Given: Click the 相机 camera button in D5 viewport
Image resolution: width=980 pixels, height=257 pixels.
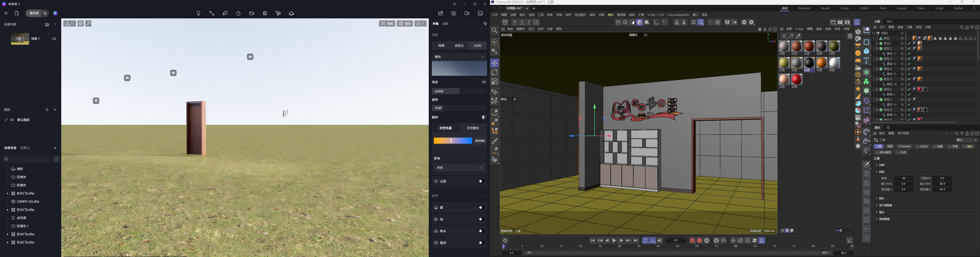Looking at the screenshot, I should click(387, 23).
